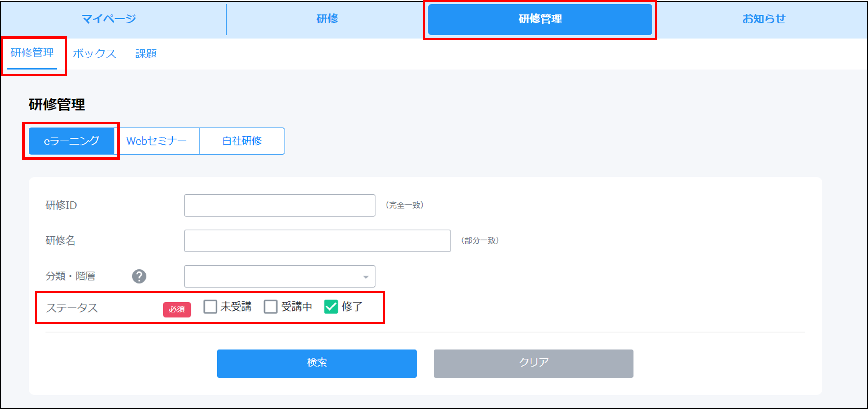
Task: Switch to Webセミナー segment
Action: tap(156, 141)
